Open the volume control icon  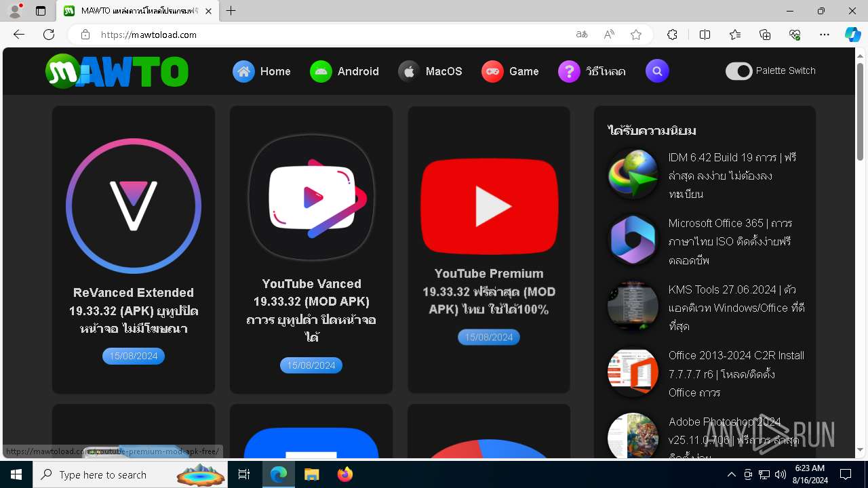[x=781, y=474]
